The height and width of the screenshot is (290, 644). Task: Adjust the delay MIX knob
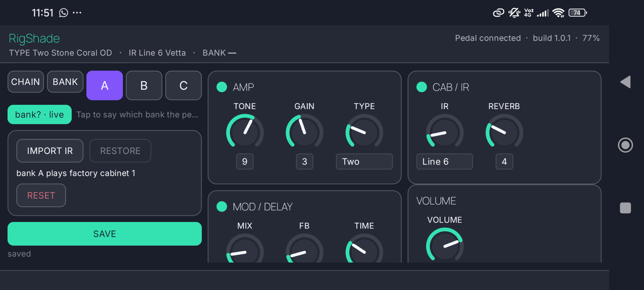245,249
